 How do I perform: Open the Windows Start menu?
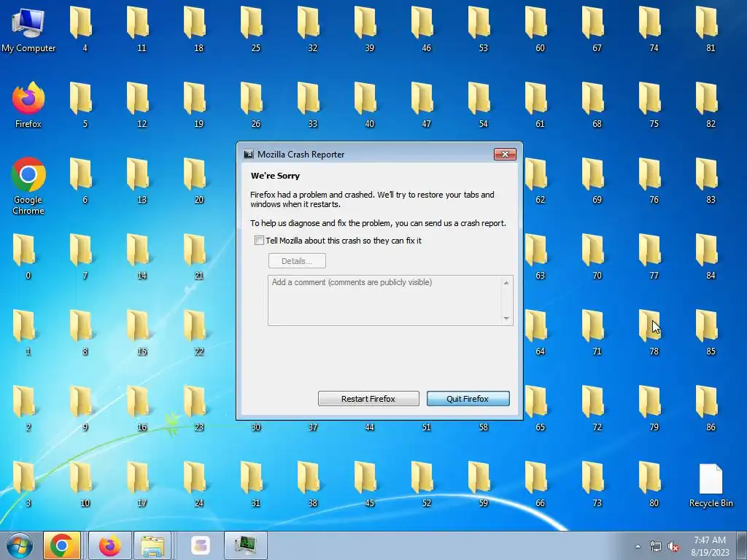point(20,545)
